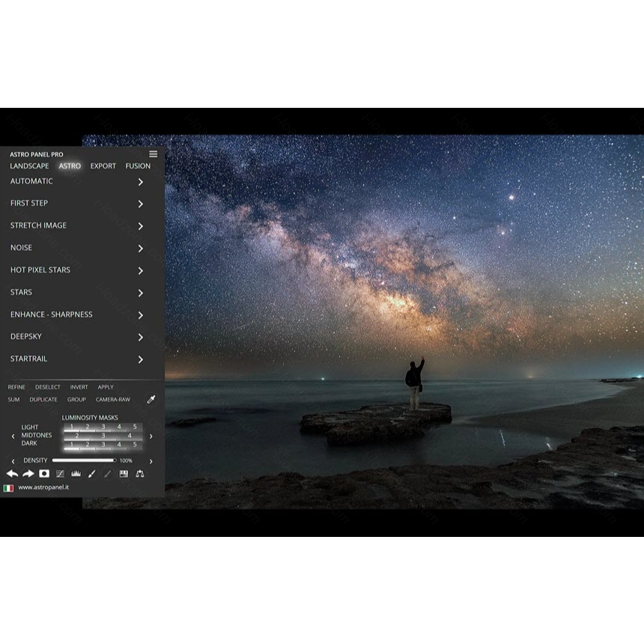The width and height of the screenshot is (644, 644).
Task: Select Light luminosity mask 3
Action: (103, 427)
